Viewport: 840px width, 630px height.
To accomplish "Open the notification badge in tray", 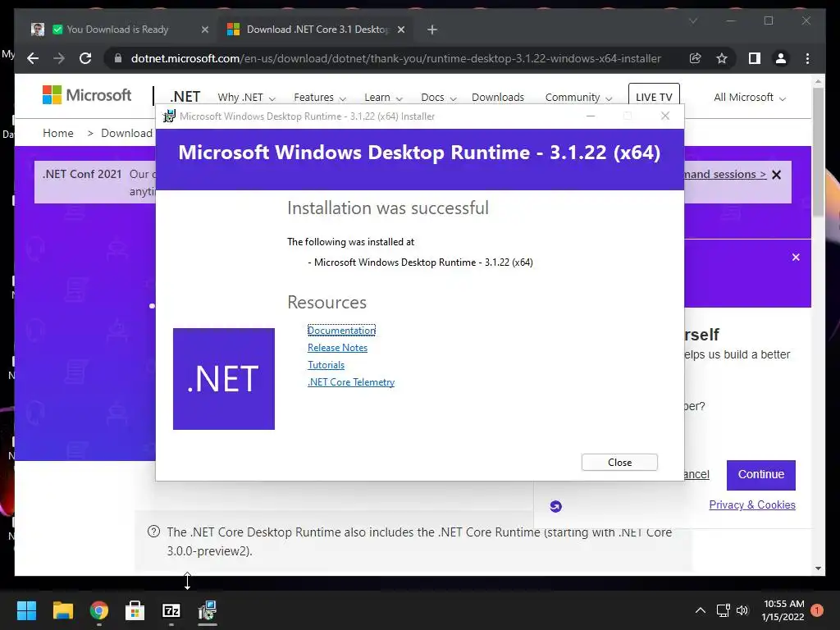I will click(x=817, y=610).
